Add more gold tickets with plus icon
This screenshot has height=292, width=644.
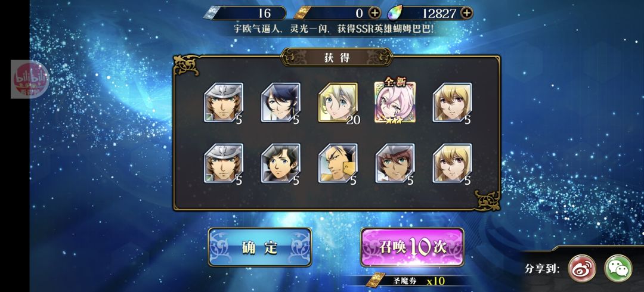(x=374, y=13)
